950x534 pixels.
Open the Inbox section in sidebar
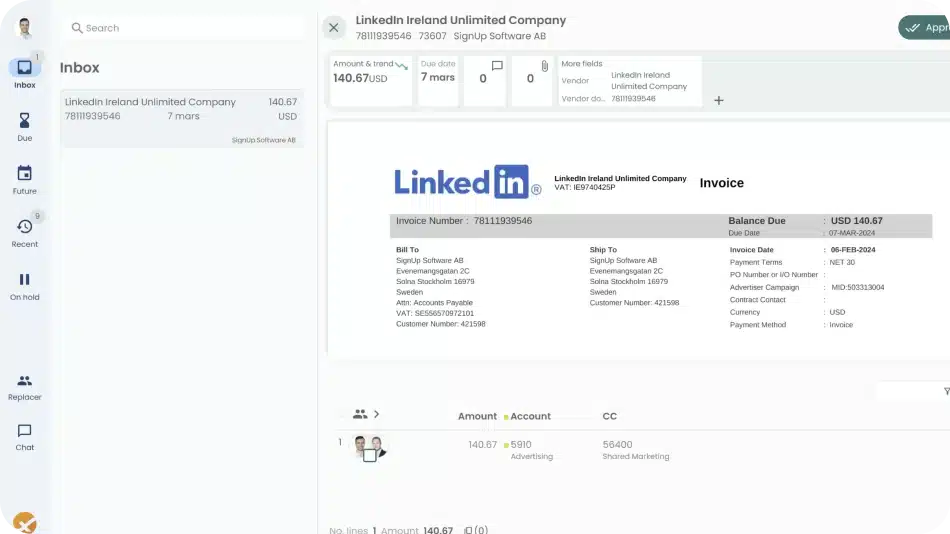24,73
